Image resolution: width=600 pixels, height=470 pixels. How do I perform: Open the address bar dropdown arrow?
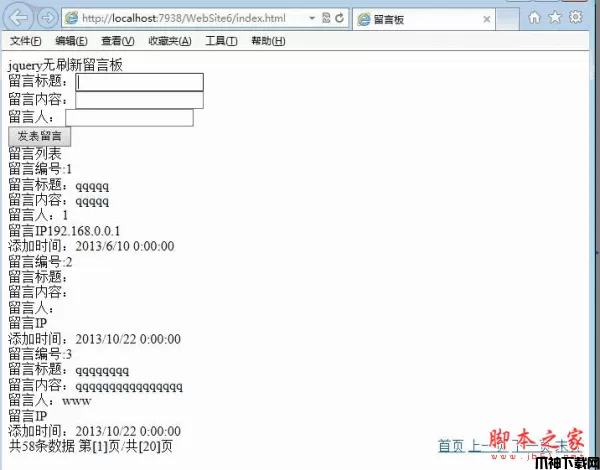(x=312, y=18)
